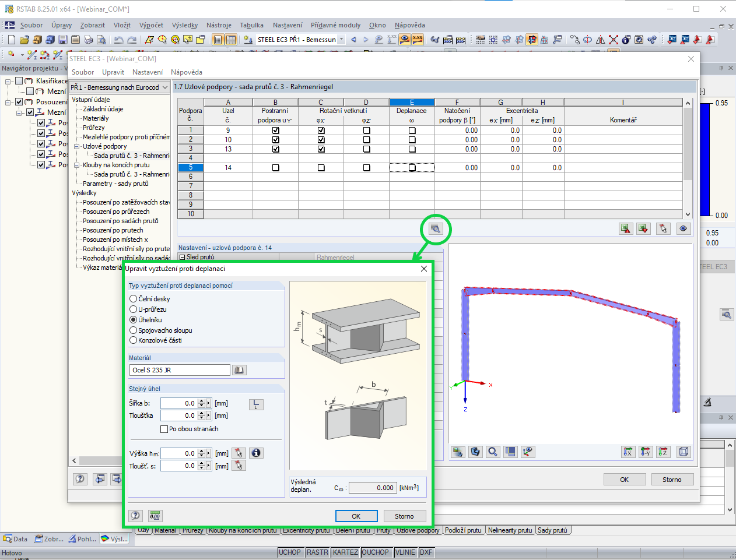The image size is (736, 560).
Task: Click the angle section library icon beside Šířka b
Action: (256, 404)
